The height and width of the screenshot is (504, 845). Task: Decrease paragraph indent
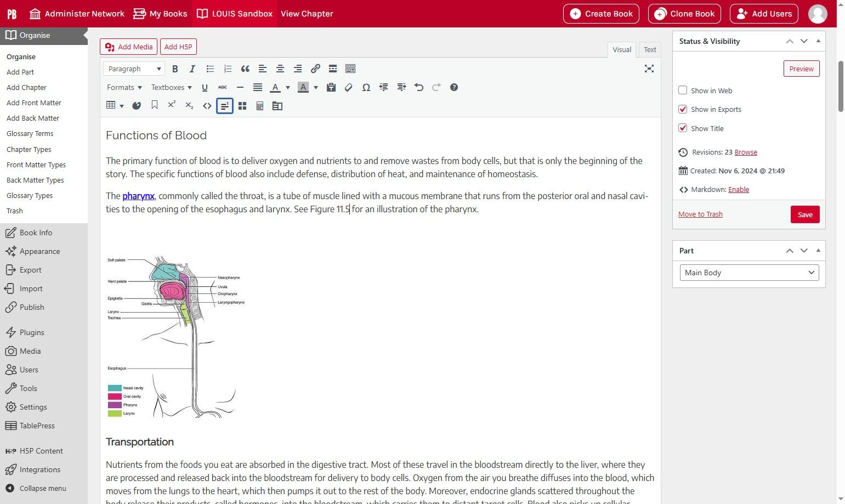[x=383, y=87]
